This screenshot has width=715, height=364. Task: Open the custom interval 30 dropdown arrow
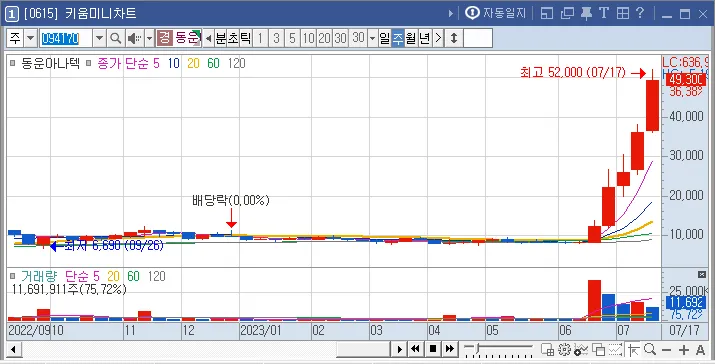pyautogui.click(x=373, y=38)
